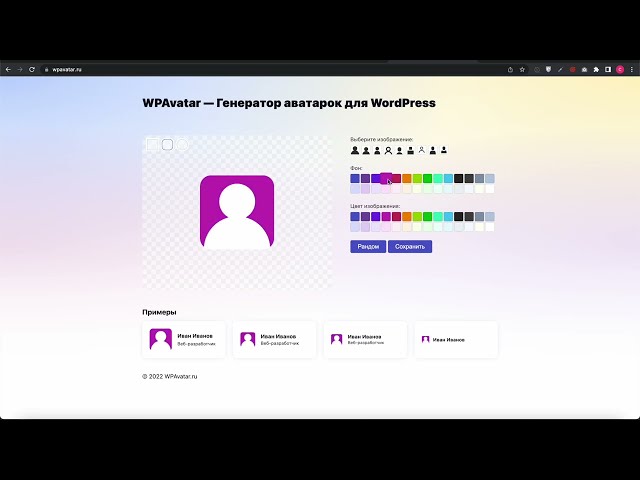Set Фон background to dark purple
This screenshot has height=480, width=640.
[x=365, y=178]
